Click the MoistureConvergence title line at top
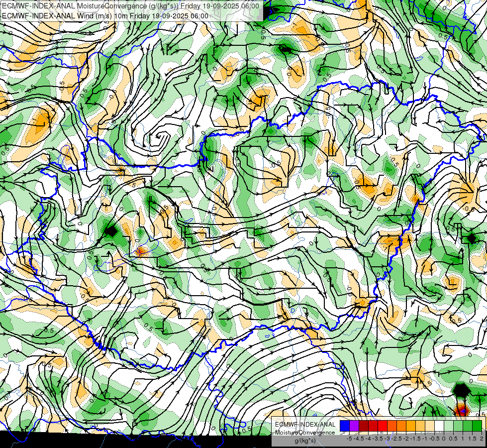The width and height of the screenshot is (487, 448). point(130,6)
